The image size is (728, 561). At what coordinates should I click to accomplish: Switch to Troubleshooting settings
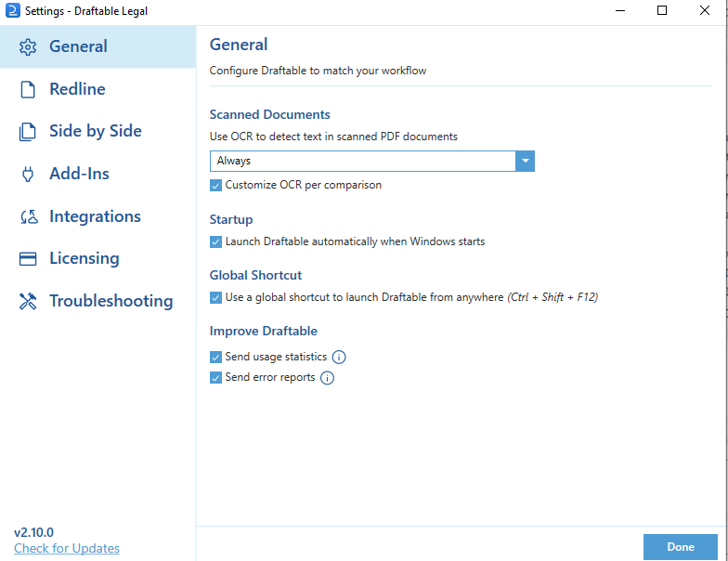[x=98, y=301]
